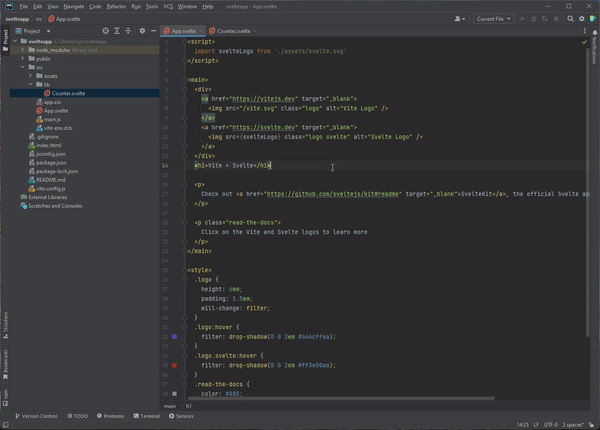Open the VCS menu
The width and height of the screenshot is (600, 430).
(168, 7)
